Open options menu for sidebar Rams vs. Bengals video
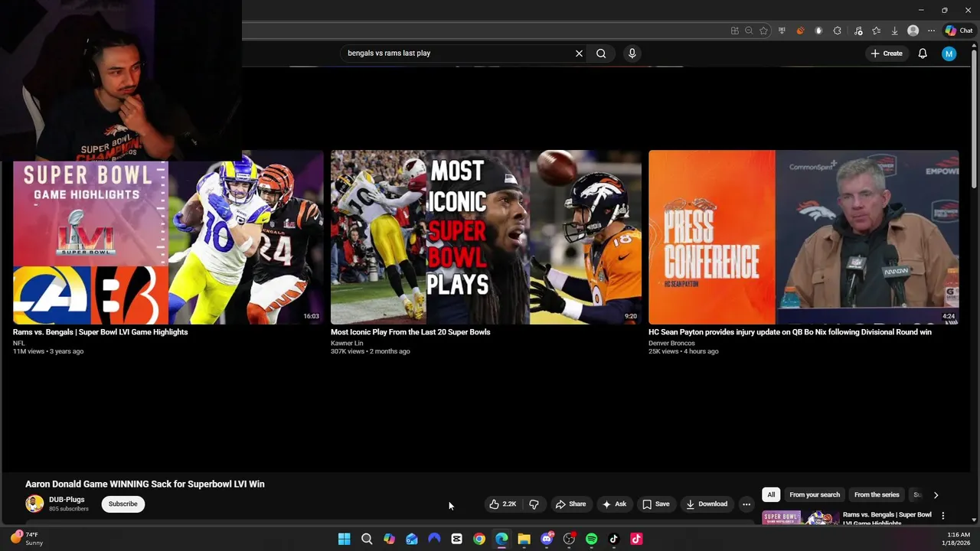Image resolution: width=980 pixels, height=551 pixels. (943, 516)
